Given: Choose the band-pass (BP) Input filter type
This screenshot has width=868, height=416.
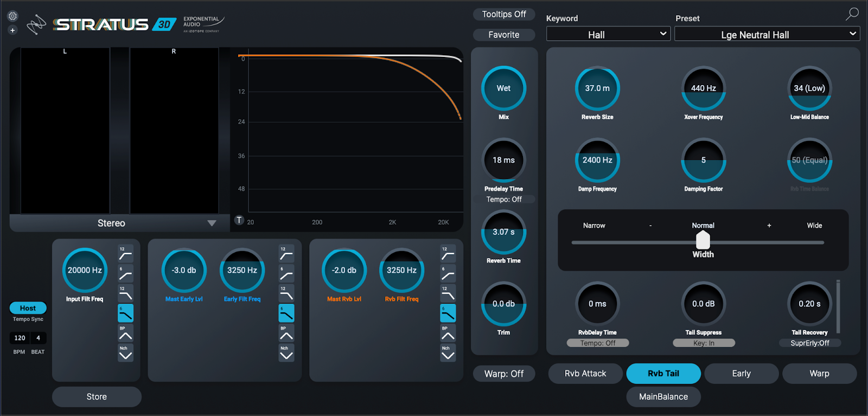Looking at the screenshot, I should [x=125, y=333].
